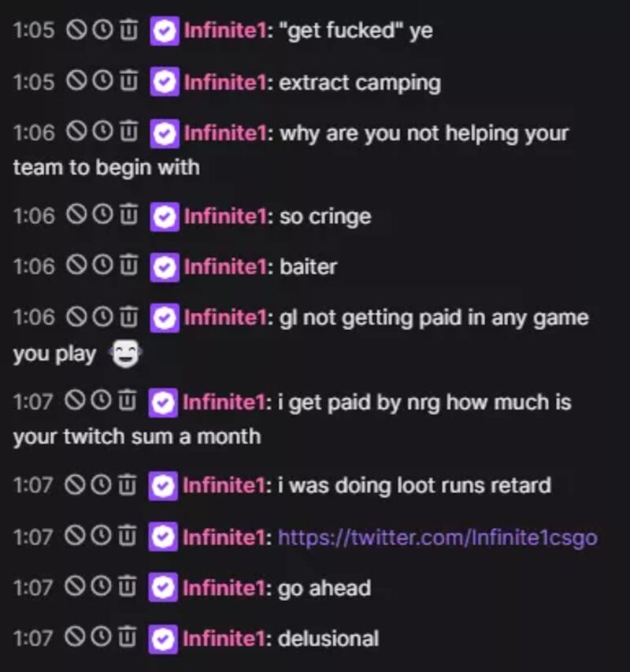This screenshot has height=672, width=630.
Task: Click ban icon next to "delusional" message
Action: point(76,637)
